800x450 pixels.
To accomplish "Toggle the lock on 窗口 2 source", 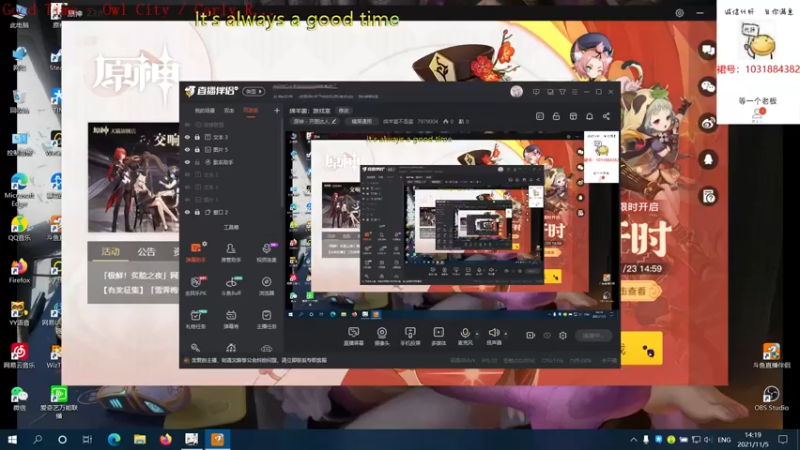I will tap(197, 212).
